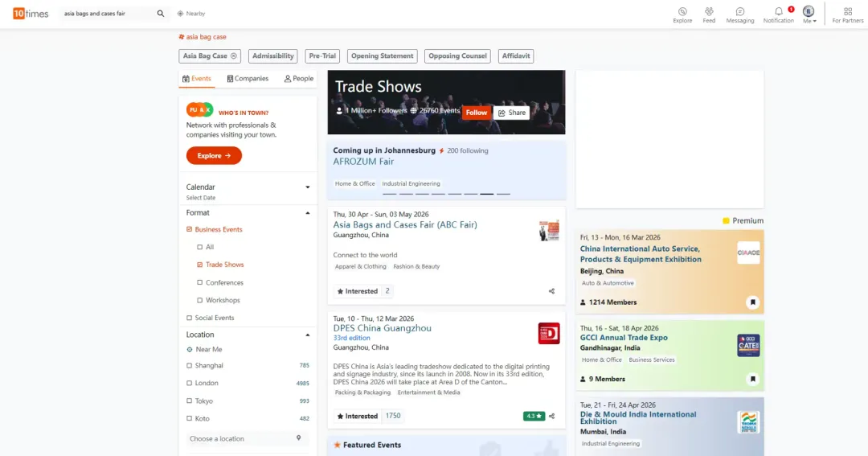Switch to the Companies tab
Screen dimensions: 868x456
point(248,79)
